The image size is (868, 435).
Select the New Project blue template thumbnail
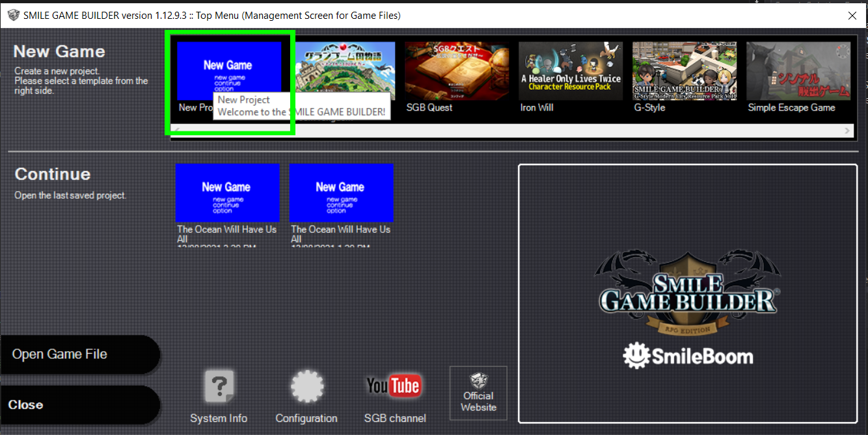click(x=229, y=70)
